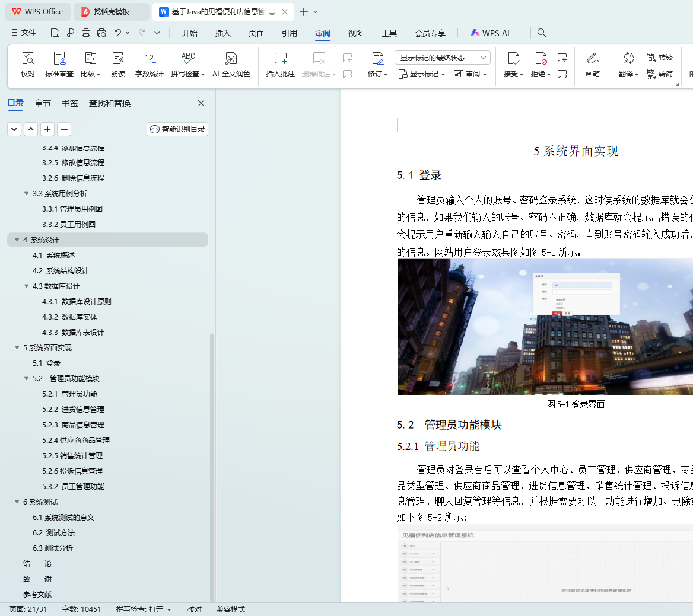Image resolution: width=693 pixels, height=616 pixels.
Task: Click the minus icon to demote outline level
Action: coord(64,129)
